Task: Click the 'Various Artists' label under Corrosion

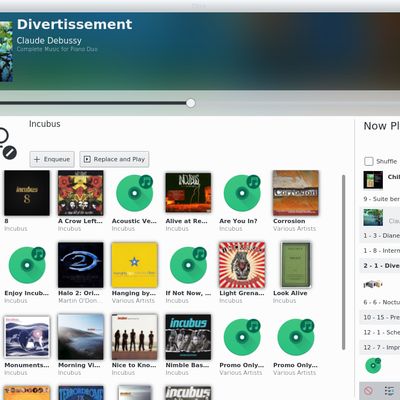Action: 294,229
